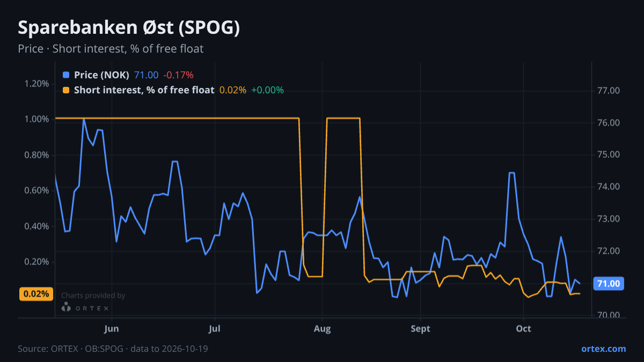Click the Sept label on time axis
This screenshot has height=362, width=644.
421,328
